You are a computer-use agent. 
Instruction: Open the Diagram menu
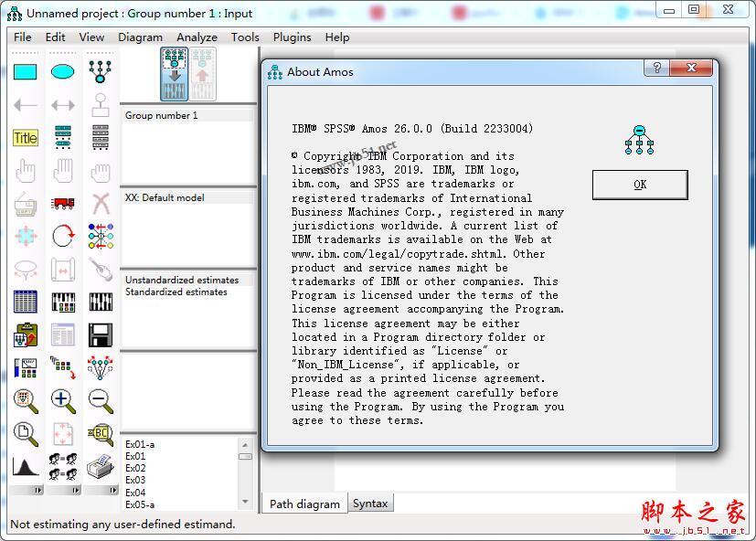[x=140, y=37]
